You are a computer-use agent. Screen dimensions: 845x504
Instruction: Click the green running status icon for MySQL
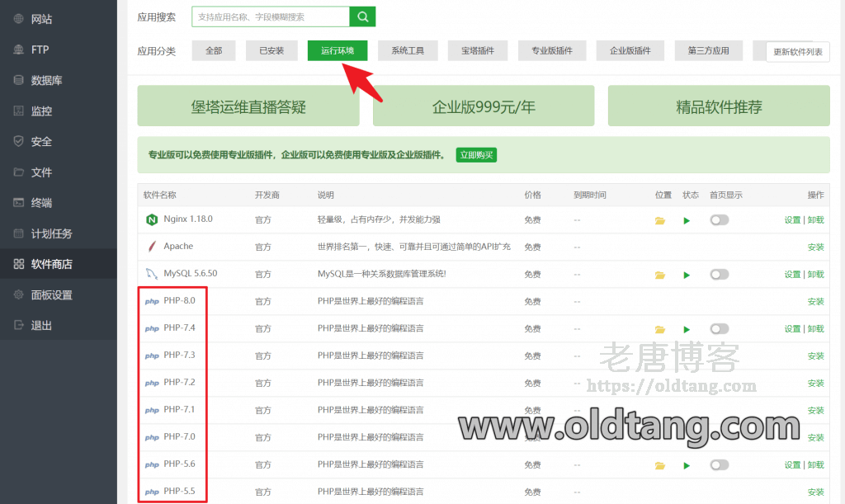coord(686,274)
